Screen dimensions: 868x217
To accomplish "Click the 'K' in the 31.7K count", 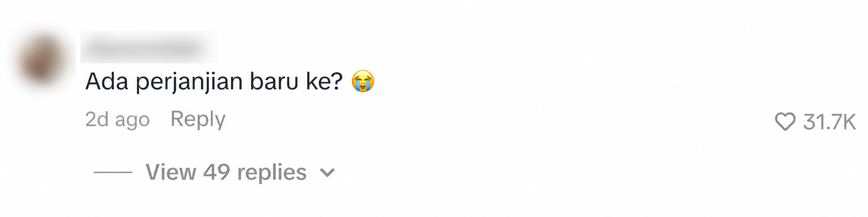I will click(849, 122).
